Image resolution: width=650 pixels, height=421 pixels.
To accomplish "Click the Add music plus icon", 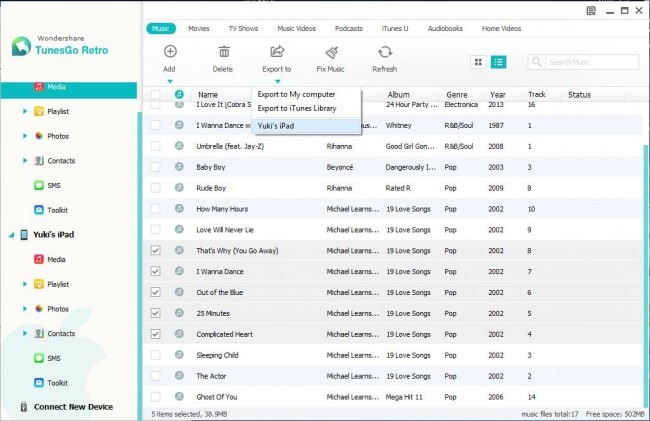I will pos(170,51).
